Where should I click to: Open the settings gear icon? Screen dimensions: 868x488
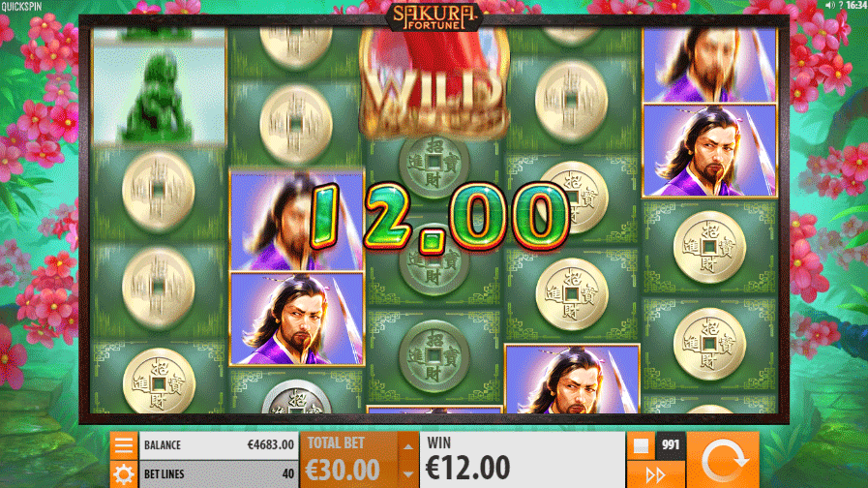124,474
